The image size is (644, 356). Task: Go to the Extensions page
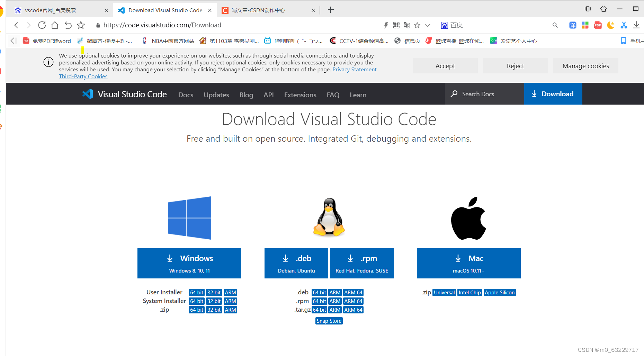pos(300,95)
